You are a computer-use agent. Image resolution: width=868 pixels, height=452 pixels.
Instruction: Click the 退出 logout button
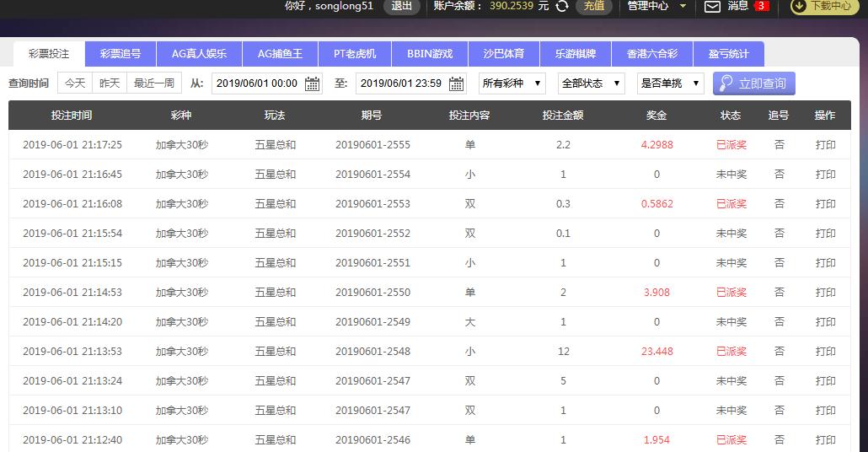point(402,6)
